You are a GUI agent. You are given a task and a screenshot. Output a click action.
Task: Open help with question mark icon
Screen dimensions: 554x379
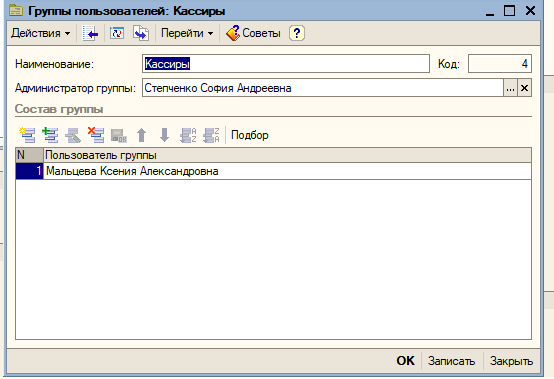[x=297, y=33]
